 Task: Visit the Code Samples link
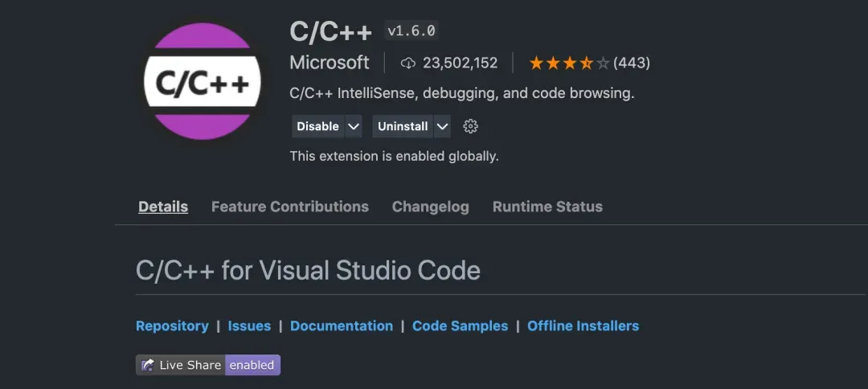pos(460,326)
